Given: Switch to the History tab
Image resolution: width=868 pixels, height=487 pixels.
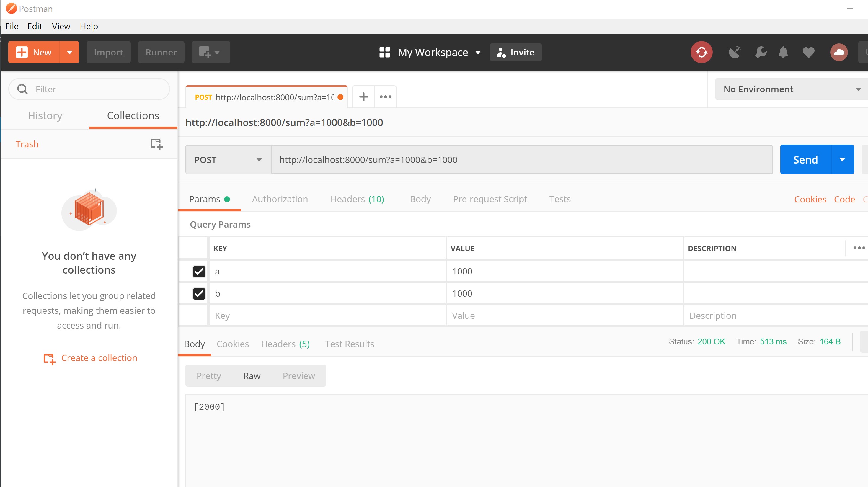Looking at the screenshot, I should (x=45, y=115).
